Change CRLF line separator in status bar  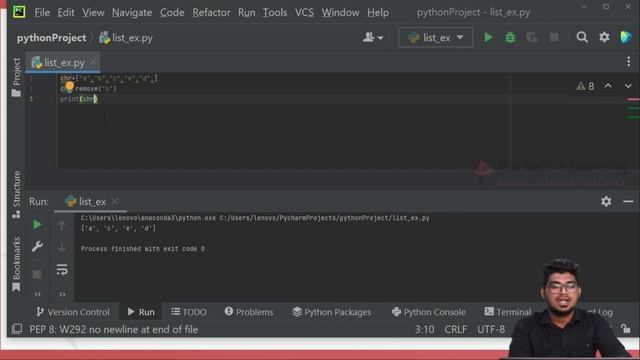456,329
